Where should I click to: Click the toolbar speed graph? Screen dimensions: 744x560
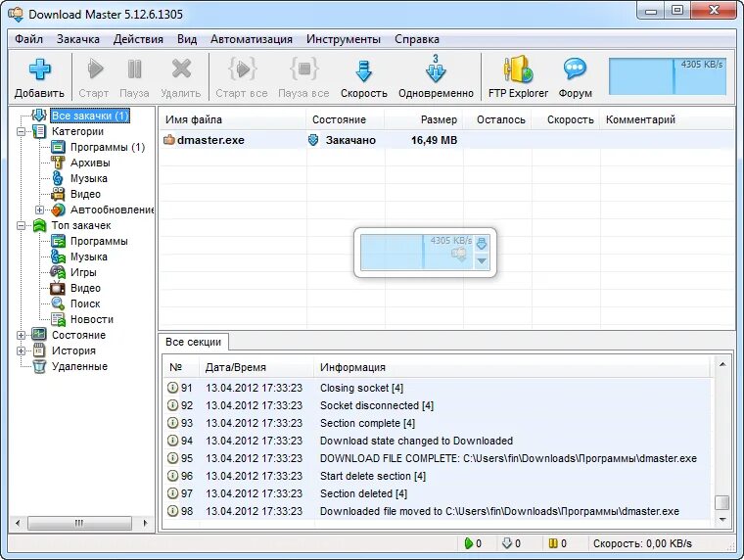point(667,76)
